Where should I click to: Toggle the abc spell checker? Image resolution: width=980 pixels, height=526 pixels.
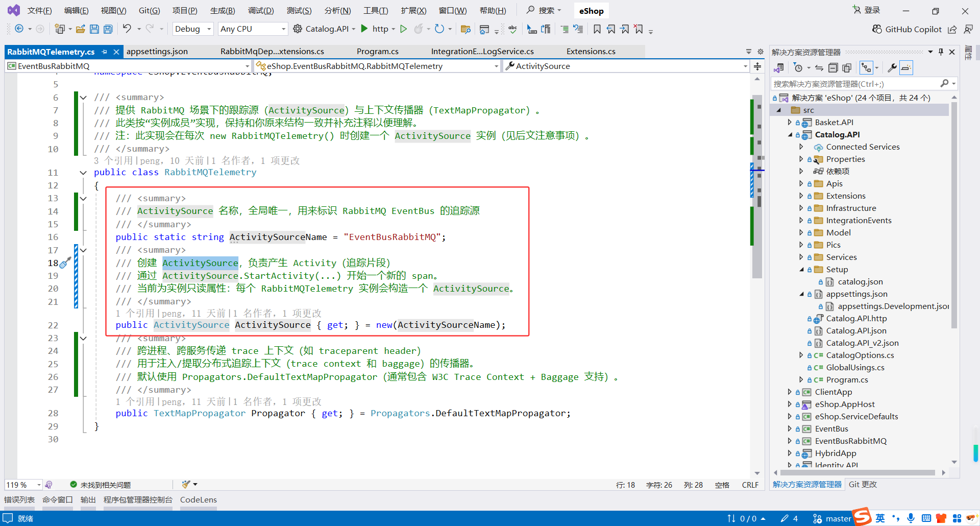pyautogui.click(x=512, y=29)
